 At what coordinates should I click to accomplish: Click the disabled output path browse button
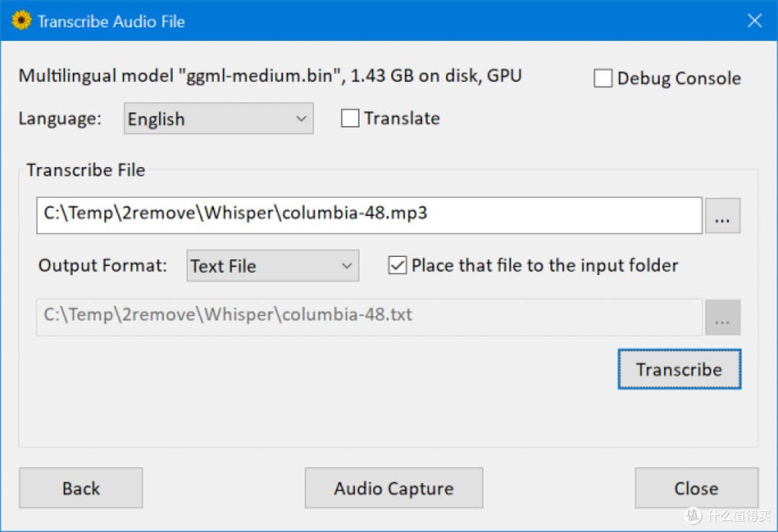[x=723, y=317]
